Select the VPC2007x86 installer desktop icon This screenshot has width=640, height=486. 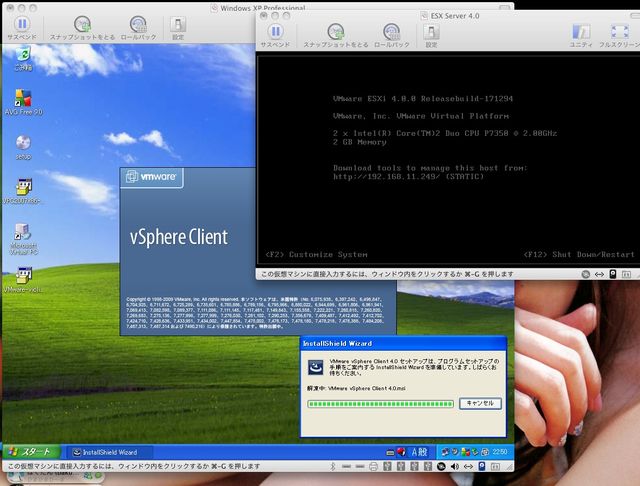tap(23, 191)
